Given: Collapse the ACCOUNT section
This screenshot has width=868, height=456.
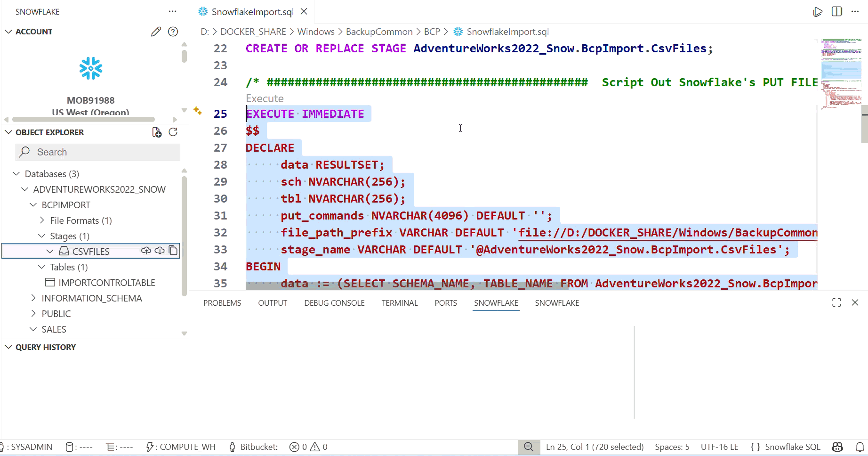Looking at the screenshot, I should coord(8,32).
